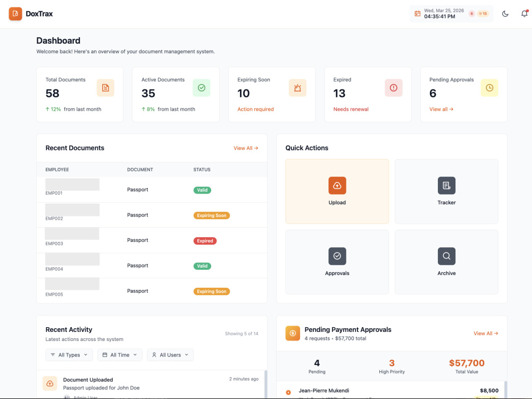Click the Pending Approvals clock icon
Screen dimensions: 532x399
pyautogui.click(x=489, y=88)
